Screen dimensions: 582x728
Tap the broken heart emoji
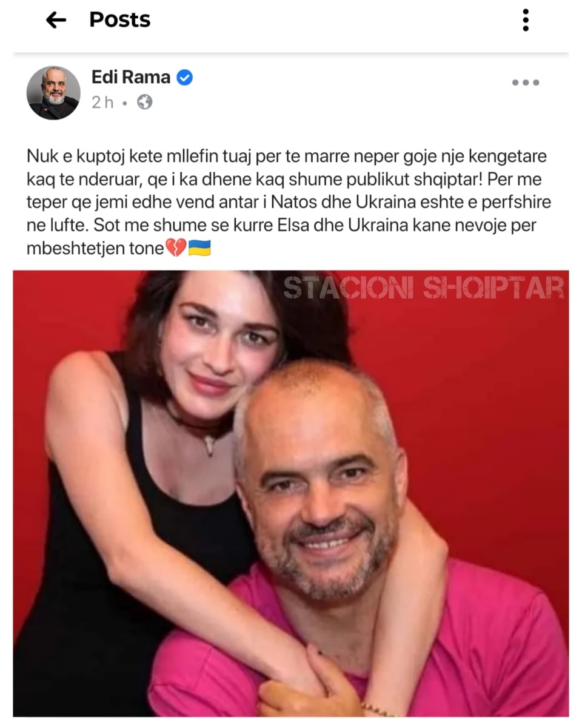click(175, 249)
